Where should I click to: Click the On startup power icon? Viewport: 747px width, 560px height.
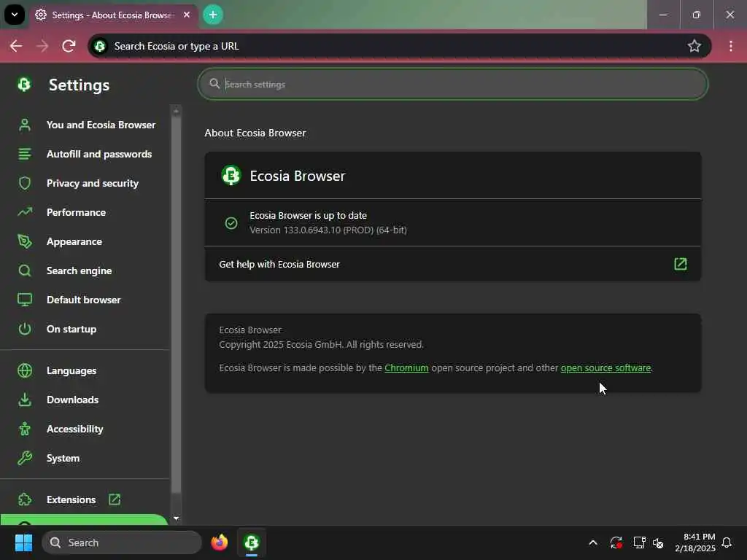point(25,329)
